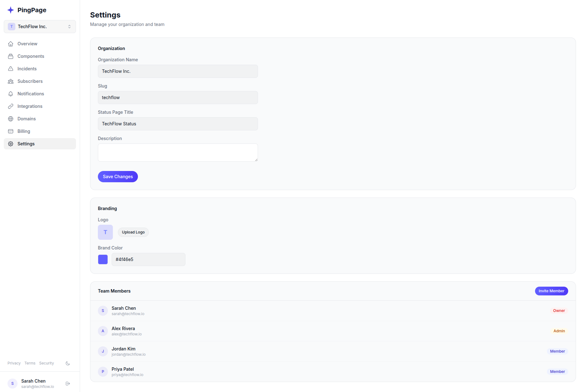Click the Sarah Chen avatar in sidebar footer
Viewport: 586px width, 392px height.
tap(13, 384)
